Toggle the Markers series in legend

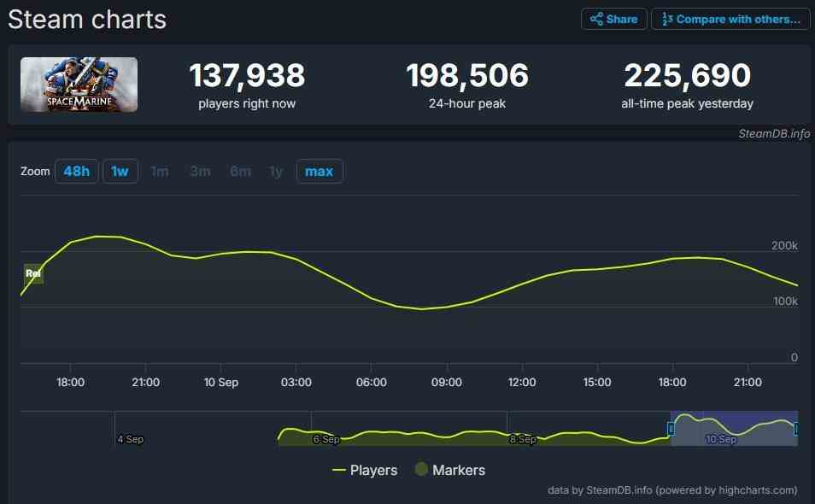pyautogui.click(x=450, y=470)
